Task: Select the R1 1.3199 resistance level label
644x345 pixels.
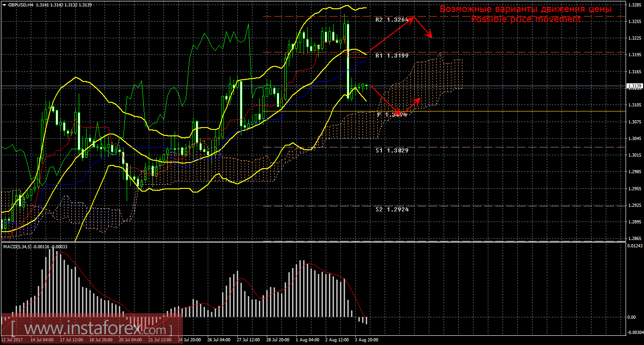Action: [x=392, y=55]
